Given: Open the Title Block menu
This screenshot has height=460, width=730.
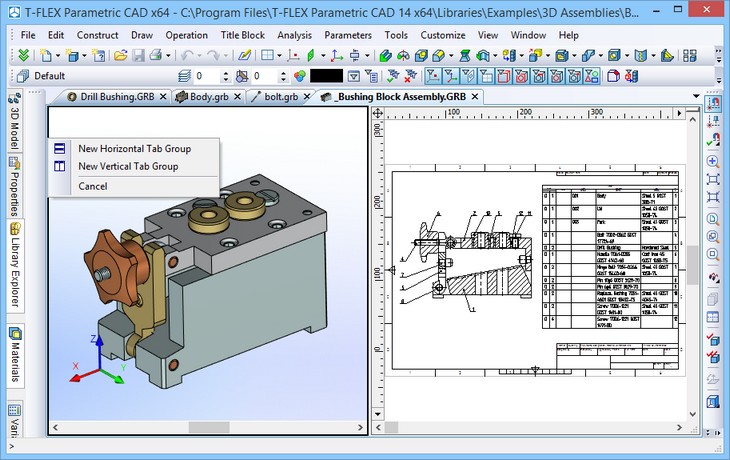Looking at the screenshot, I should click(243, 35).
